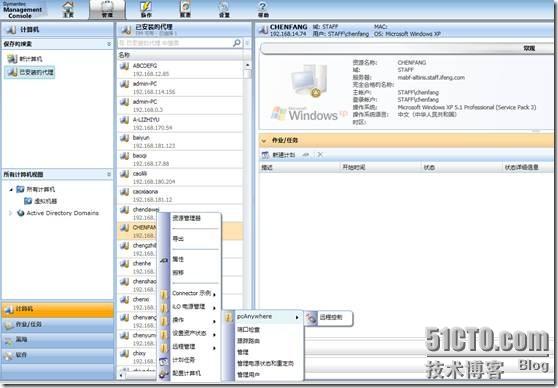
Task: Choose 配置计算机 in the context menu
Action: pyautogui.click(x=186, y=373)
